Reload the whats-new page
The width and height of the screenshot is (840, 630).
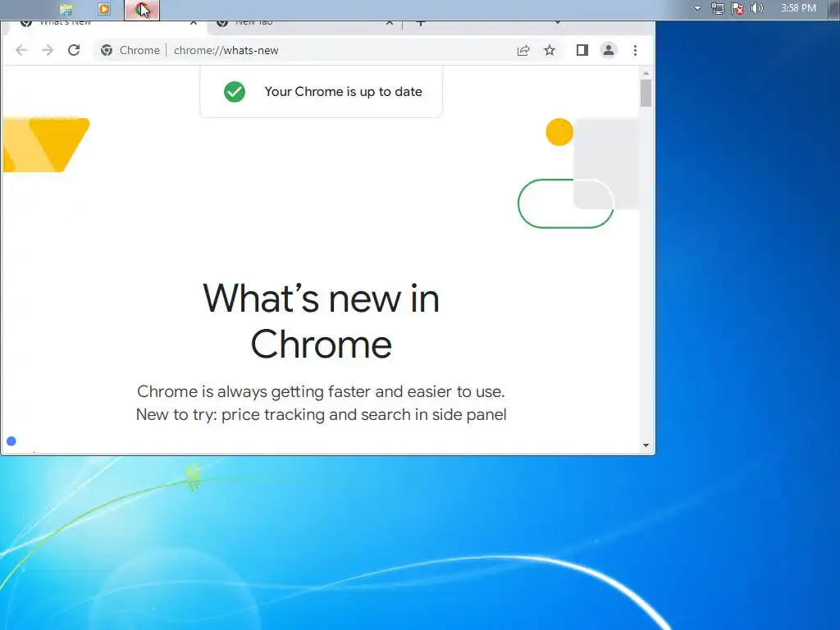click(x=74, y=50)
